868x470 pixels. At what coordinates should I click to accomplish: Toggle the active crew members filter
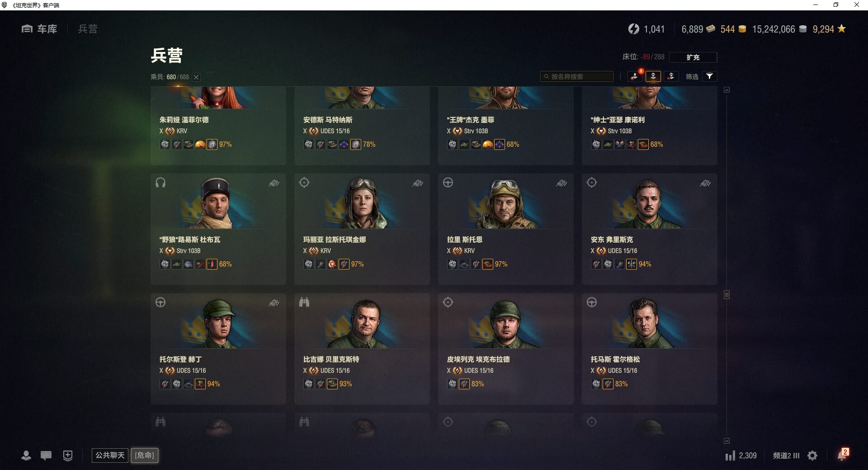pyautogui.click(x=653, y=76)
